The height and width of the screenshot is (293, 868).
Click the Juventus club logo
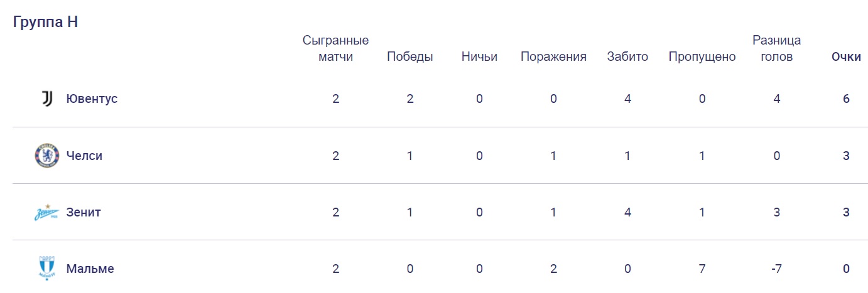pos(46,99)
